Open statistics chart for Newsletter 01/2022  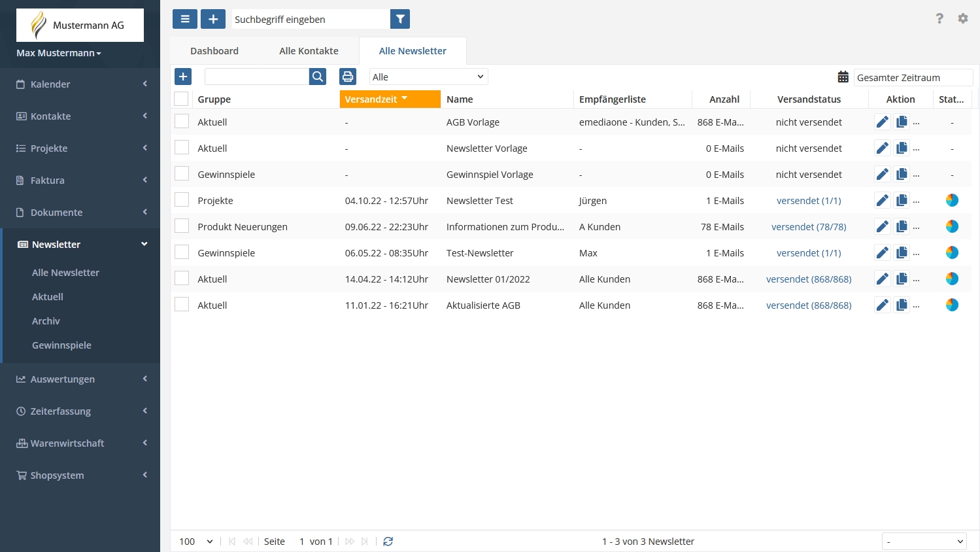(x=952, y=279)
